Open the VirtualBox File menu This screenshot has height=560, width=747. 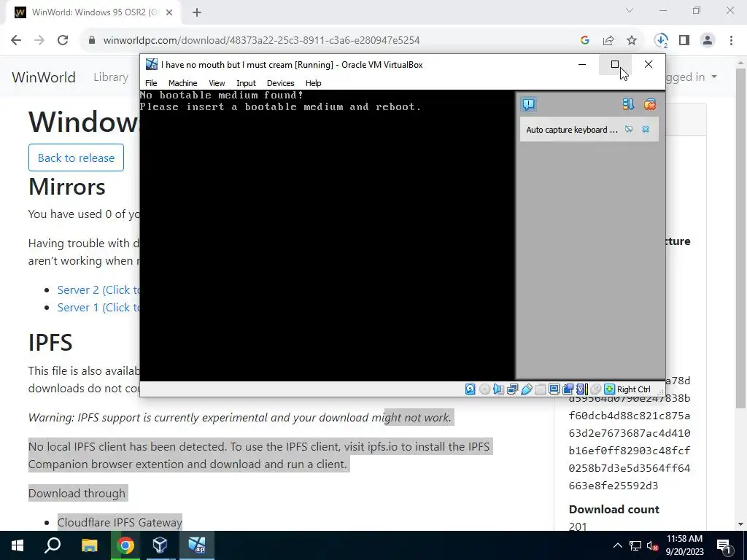pos(151,83)
